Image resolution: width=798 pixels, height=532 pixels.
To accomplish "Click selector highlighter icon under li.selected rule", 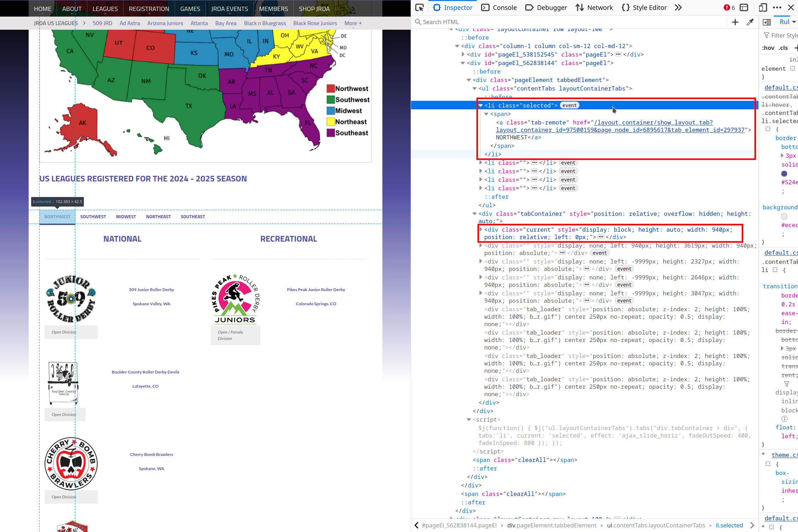I will (768, 129).
